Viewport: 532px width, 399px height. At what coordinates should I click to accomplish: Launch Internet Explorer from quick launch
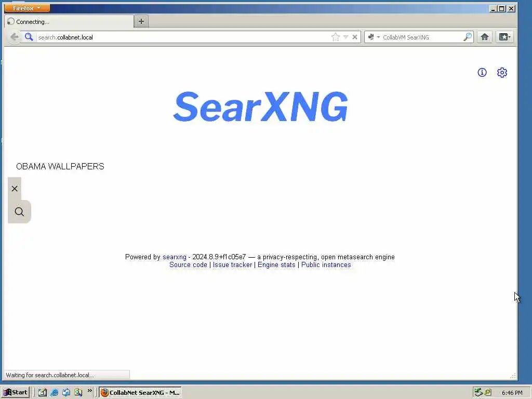click(x=54, y=393)
